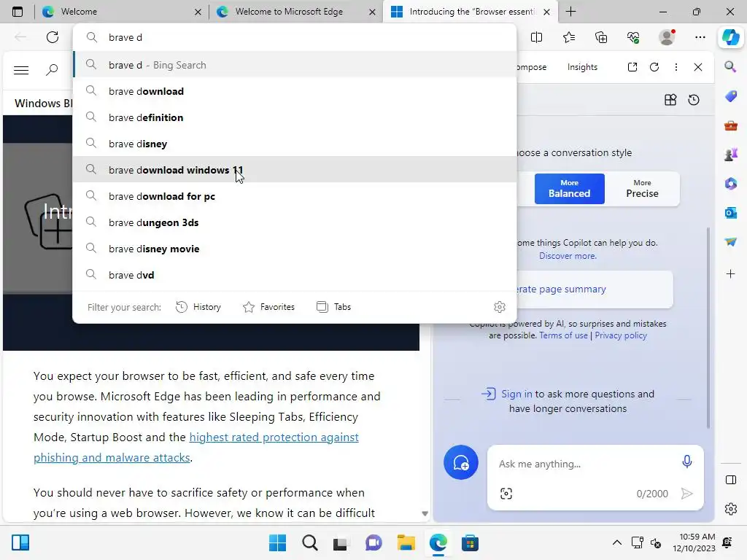This screenshot has height=560, width=747.
Task: Sign in to Copilot
Action: 516,394
